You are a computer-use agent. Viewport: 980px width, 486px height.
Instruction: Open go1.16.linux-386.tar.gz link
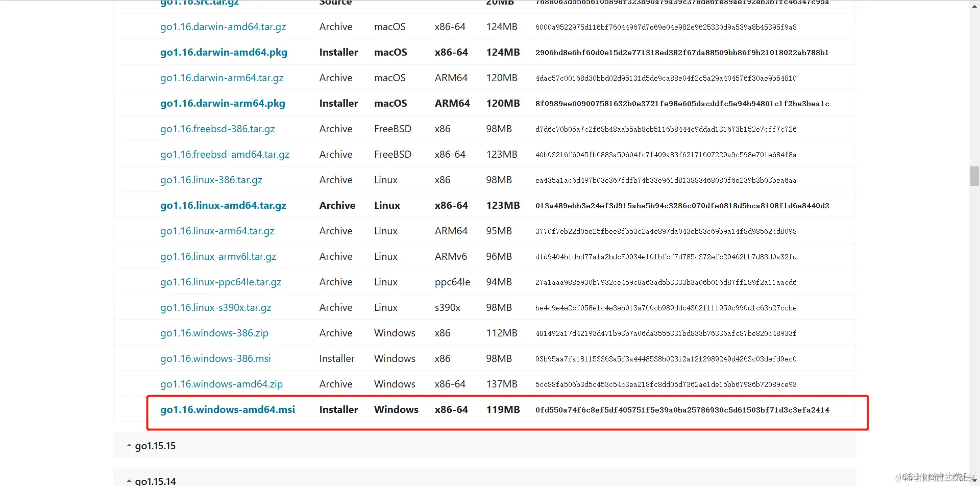coord(211,180)
